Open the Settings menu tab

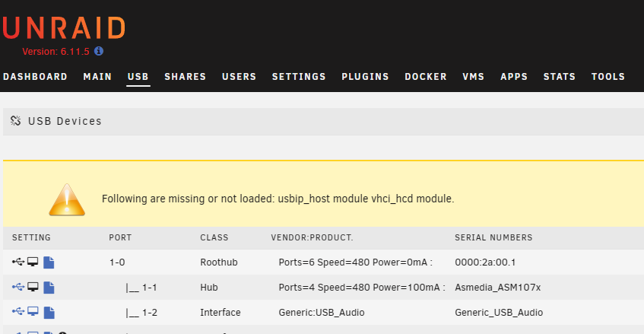[x=299, y=77]
